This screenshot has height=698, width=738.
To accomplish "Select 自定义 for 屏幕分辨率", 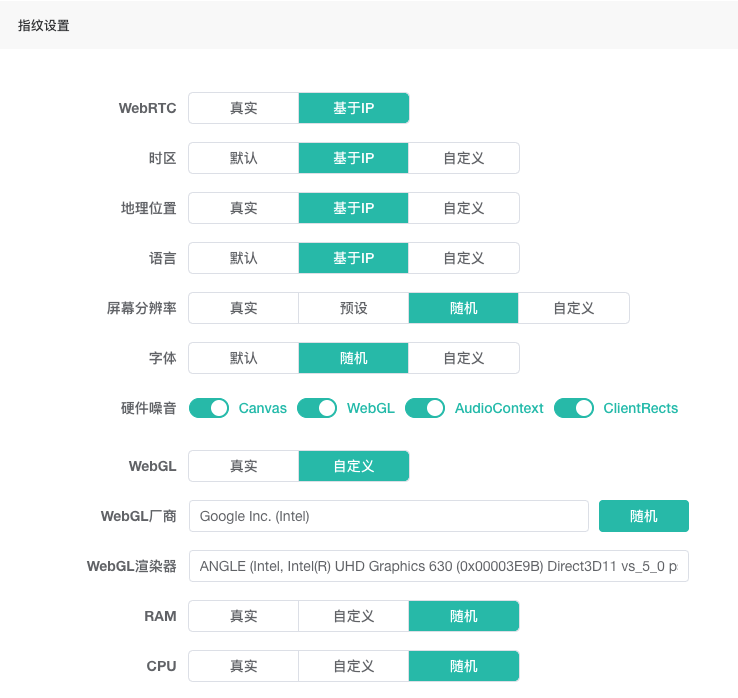I will [574, 308].
